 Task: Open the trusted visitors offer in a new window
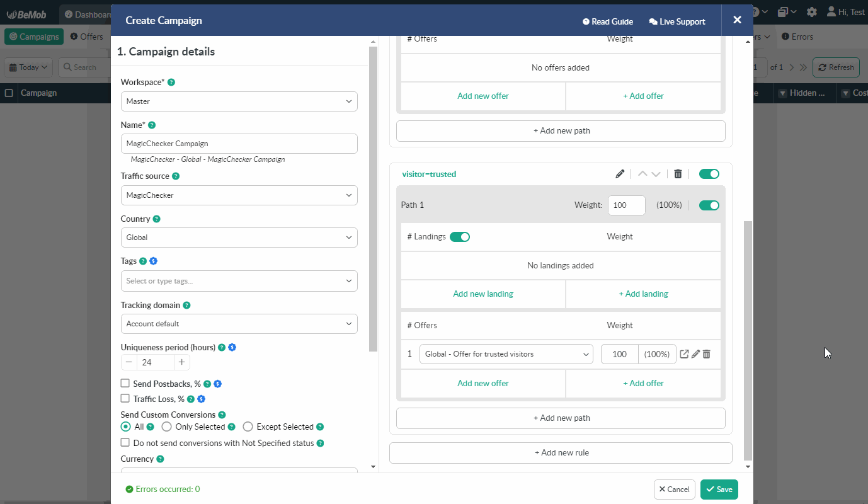(x=684, y=354)
